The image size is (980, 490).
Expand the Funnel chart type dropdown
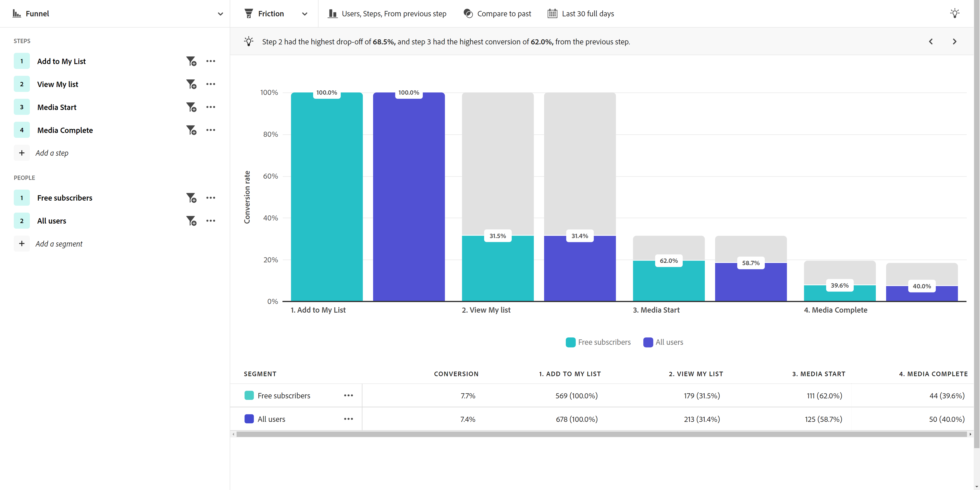[220, 14]
